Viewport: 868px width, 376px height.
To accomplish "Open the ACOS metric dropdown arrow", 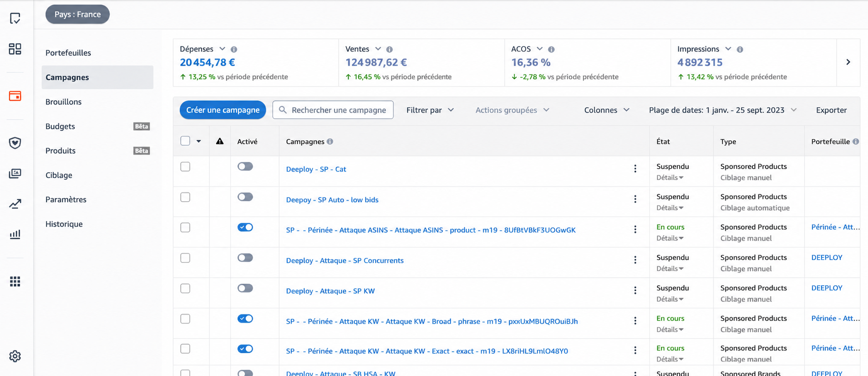I will [539, 49].
